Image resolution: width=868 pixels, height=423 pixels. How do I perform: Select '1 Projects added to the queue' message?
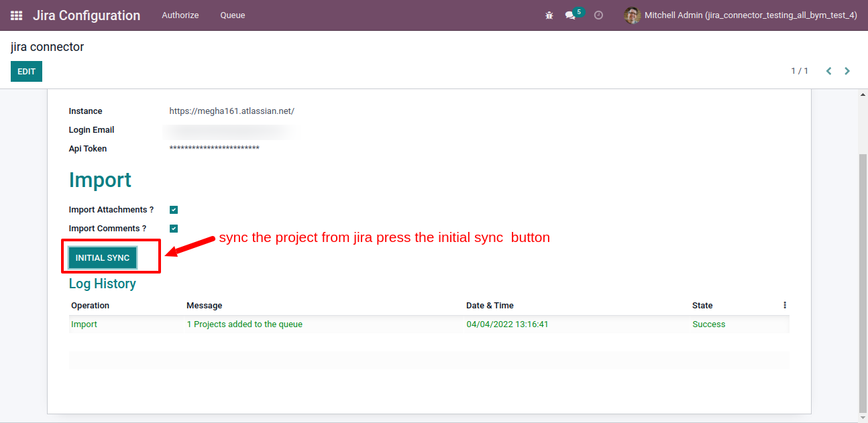(x=244, y=324)
